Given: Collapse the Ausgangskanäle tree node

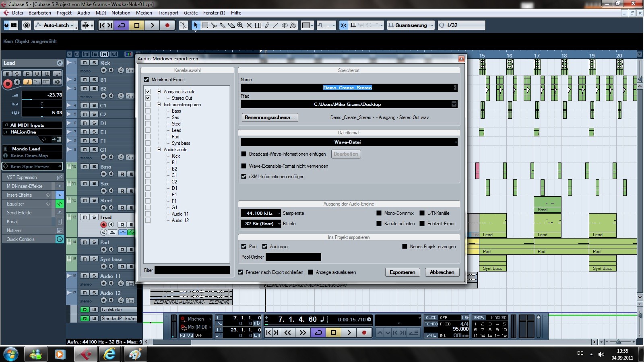Looking at the screenshot, I should [x=159, y=92].
